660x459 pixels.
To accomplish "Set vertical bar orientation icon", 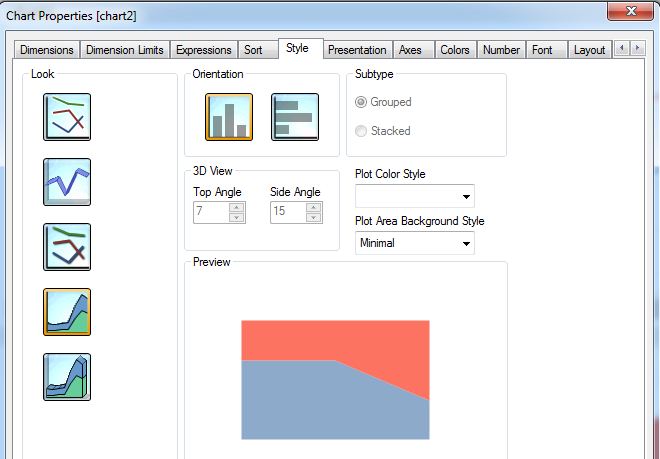I will coord(229,117).
